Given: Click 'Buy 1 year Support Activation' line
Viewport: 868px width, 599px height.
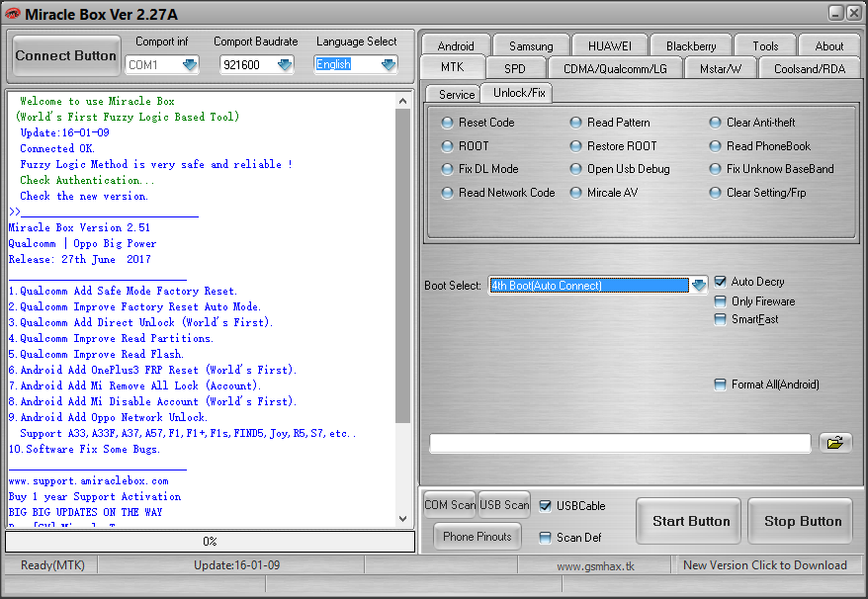Looking at the screenshot, I should pos(95,496).
